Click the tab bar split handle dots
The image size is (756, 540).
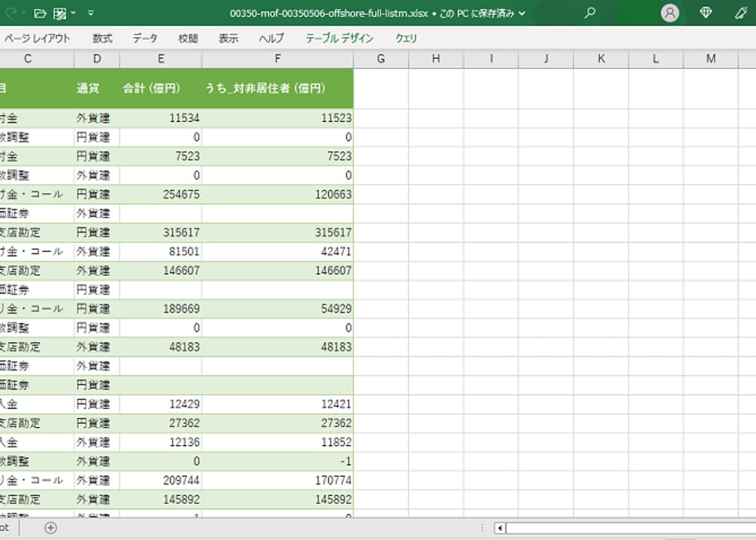click(x=482, y=528)
